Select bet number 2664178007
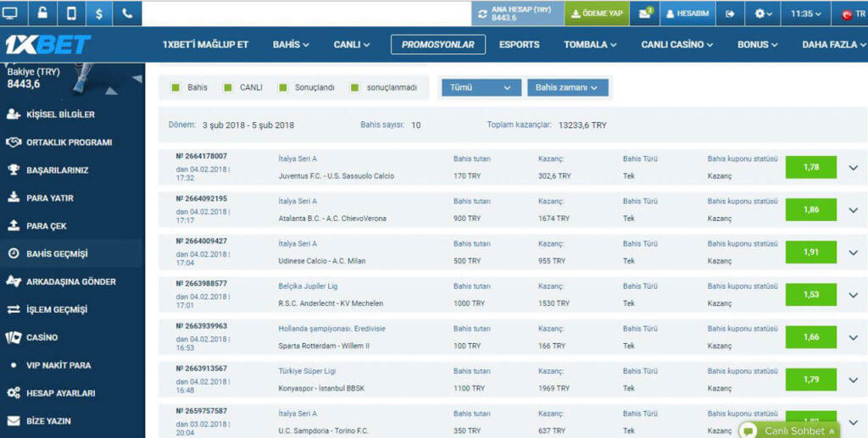 pos(202,157)
